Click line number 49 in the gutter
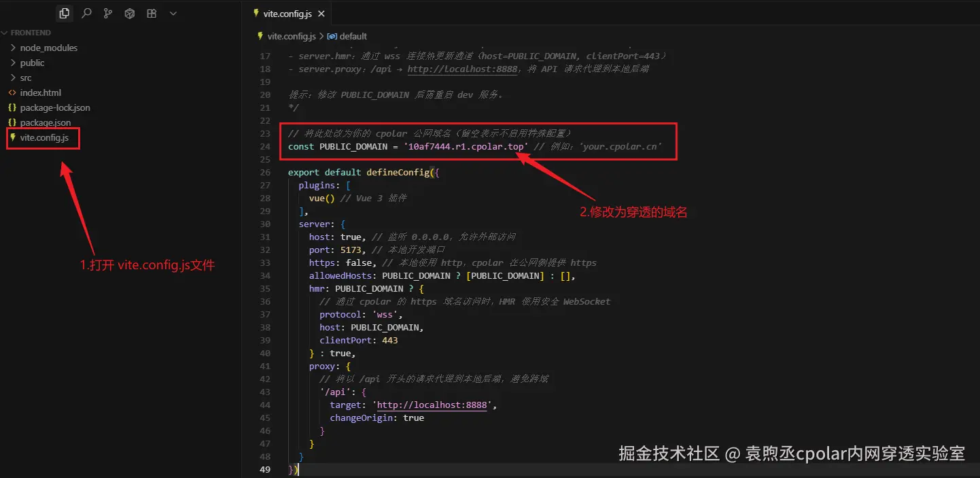 click(265, 469)
